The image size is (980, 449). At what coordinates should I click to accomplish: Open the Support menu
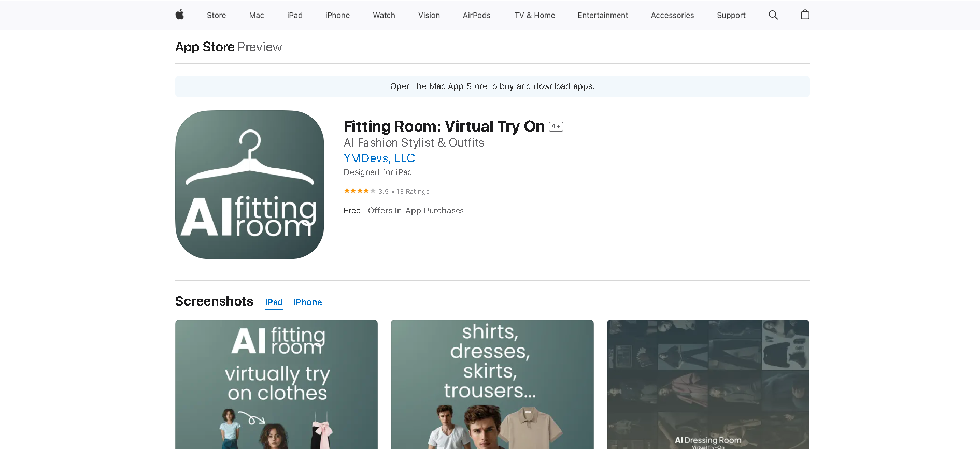pos(731,15)
